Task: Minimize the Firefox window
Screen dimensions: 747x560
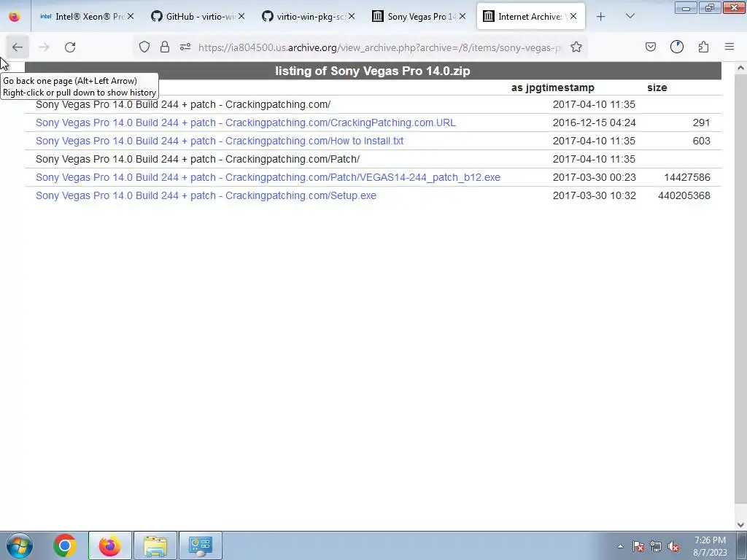Action: click(686, 7)
